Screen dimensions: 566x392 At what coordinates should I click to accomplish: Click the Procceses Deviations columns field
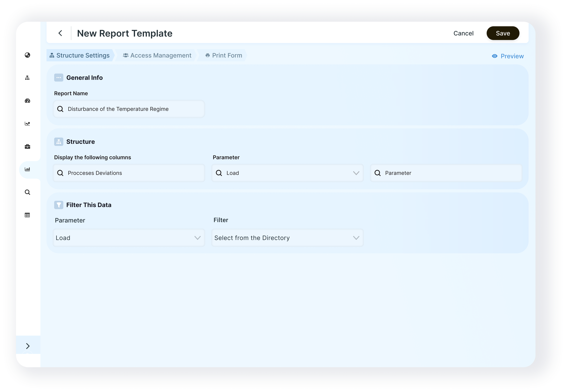point(129,173)
